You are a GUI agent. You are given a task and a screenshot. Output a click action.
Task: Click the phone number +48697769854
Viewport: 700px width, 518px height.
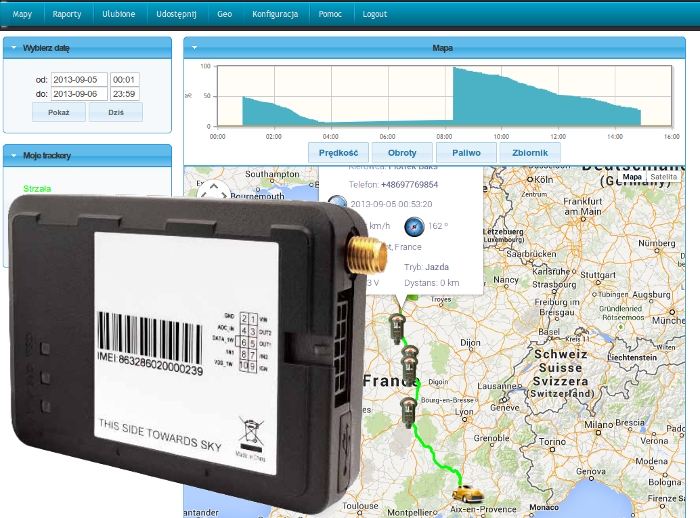[x=409, y=184]
